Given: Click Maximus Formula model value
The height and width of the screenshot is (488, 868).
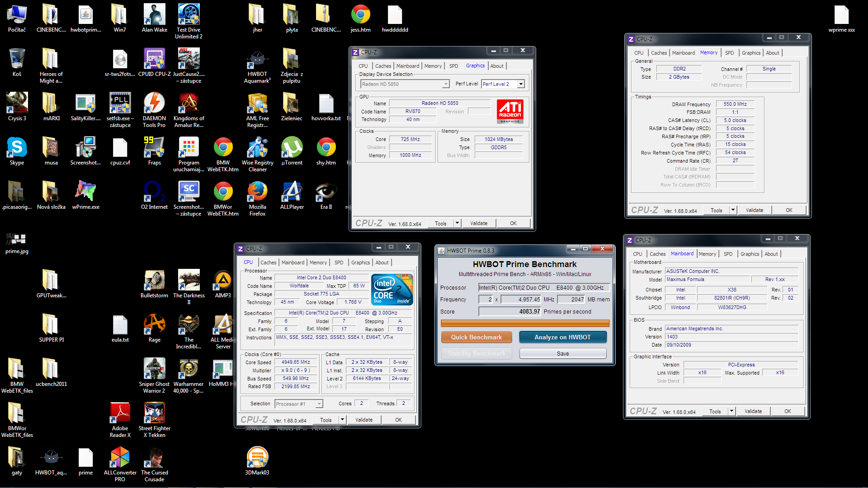Looking at the screenshot, I should click(x=708, y=280).
